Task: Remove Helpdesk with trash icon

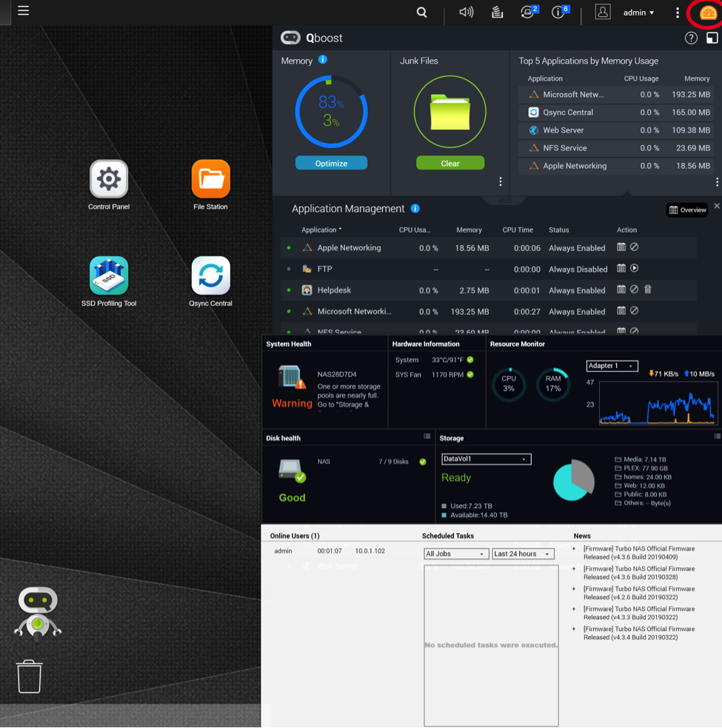Action: point(648,290)
